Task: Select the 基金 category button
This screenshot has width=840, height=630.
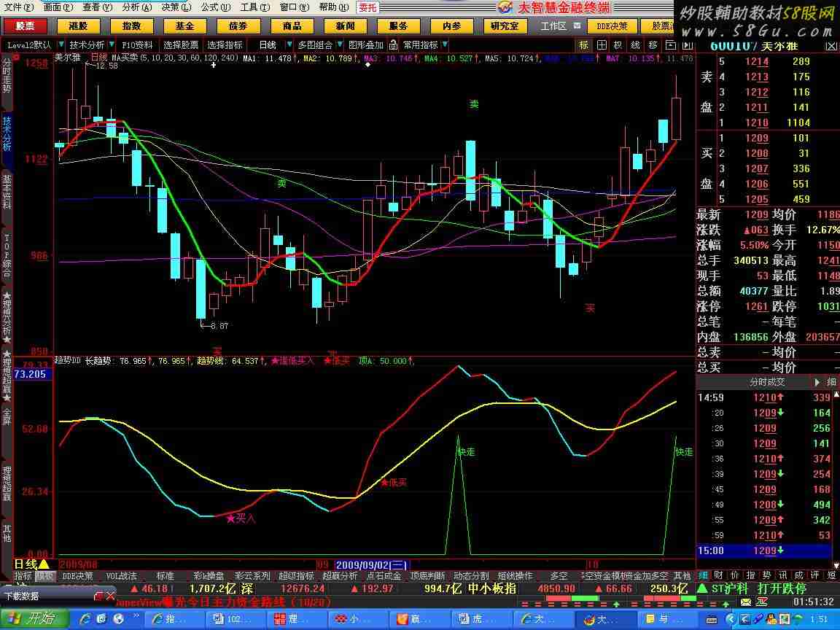Action: (184, 26)
